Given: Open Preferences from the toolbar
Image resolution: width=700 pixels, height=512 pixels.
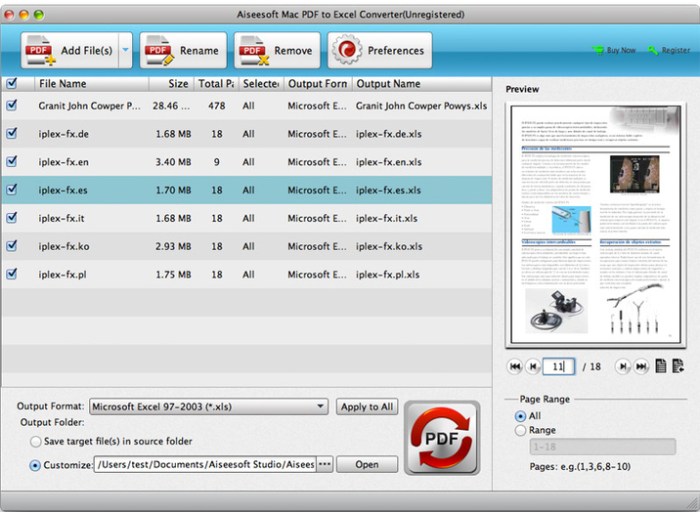Looking at the screenshot, I should 379,50.
